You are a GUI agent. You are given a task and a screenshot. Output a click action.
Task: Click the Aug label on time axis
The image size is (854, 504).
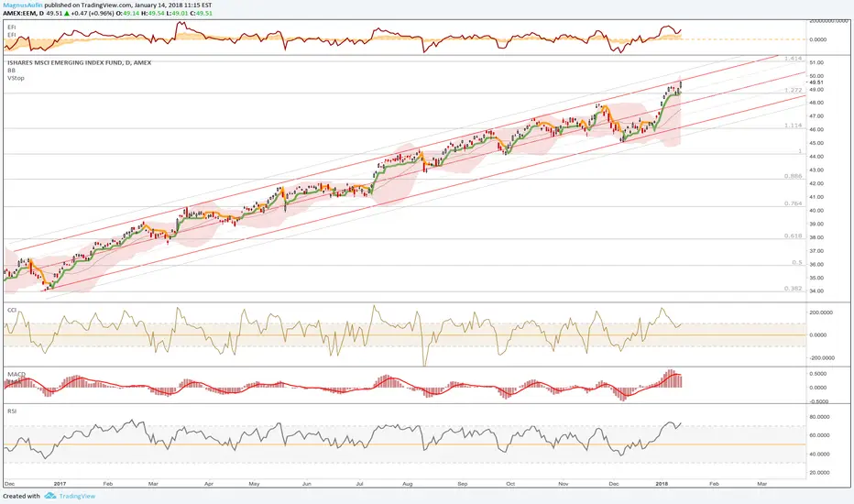[408, 483]
